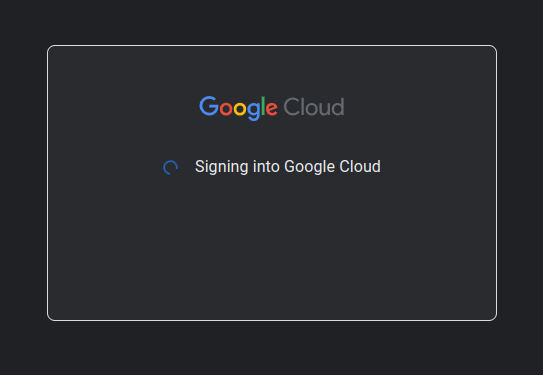Image resolution: width=543 pixels, height=375 pixels.
Task: Click the gray C of Cloud logo
Action: (x=291, y=107)
